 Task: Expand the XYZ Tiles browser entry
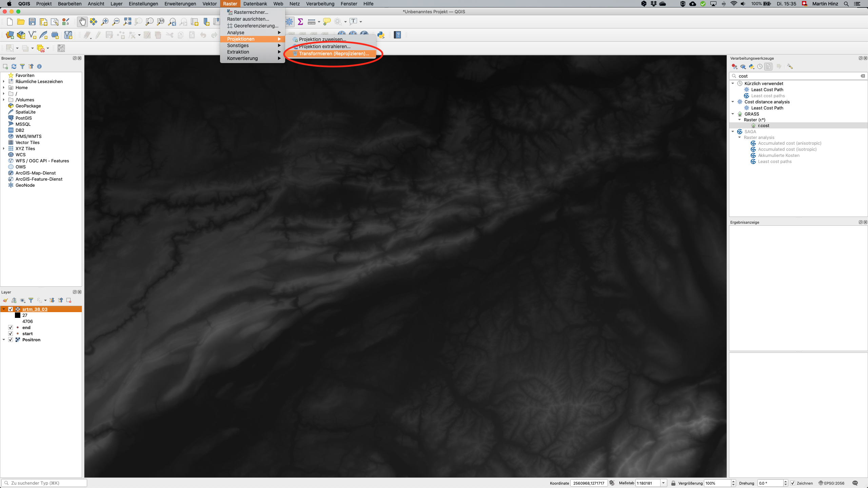[x=4, y=148]
